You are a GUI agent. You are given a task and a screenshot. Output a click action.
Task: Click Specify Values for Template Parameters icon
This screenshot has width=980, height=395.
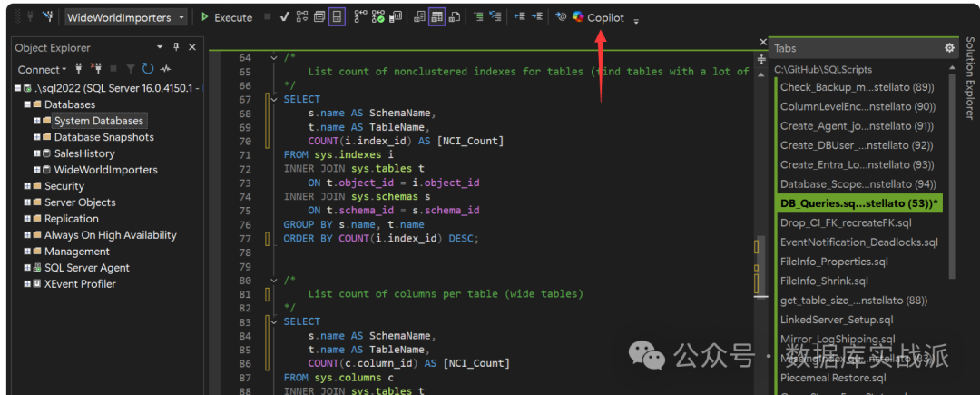(561, 17)
